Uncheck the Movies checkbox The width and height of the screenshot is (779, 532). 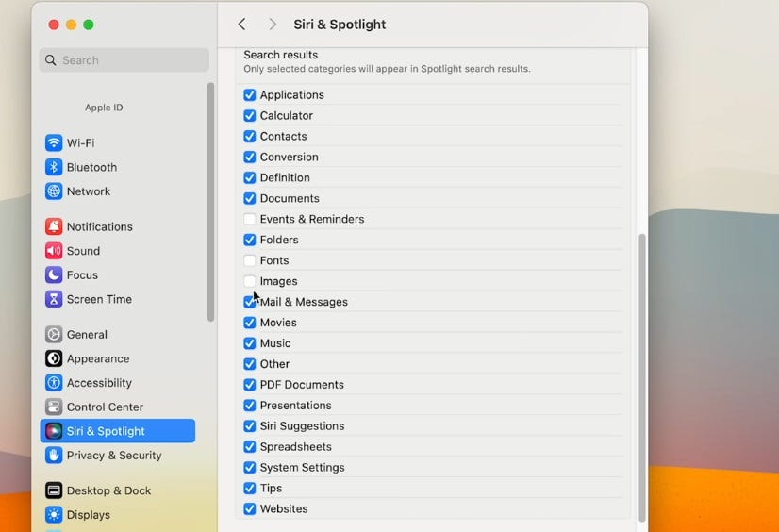(x=250, y=323)
